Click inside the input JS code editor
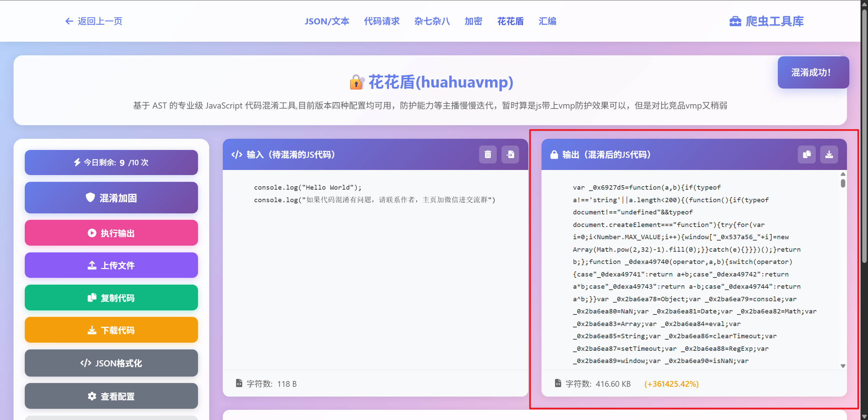The width and height of the screenshot is (868, 420). pyautogui.click(x=375, y=270)
